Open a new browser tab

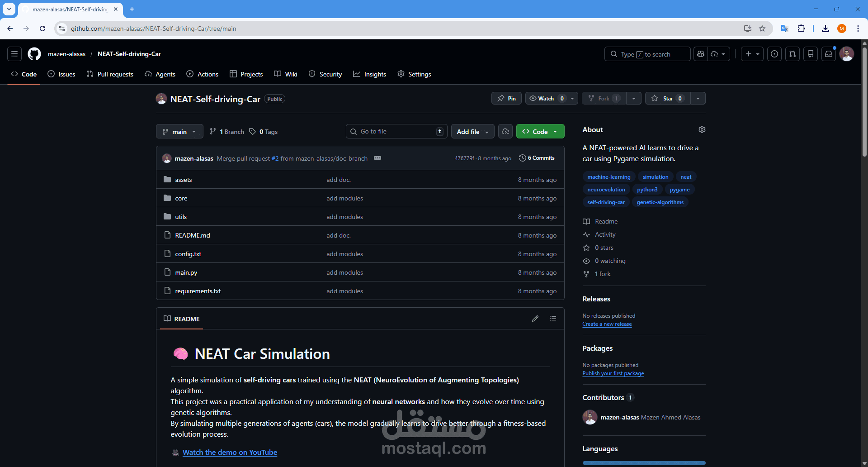pyautogui.click(x=132, y=9)
